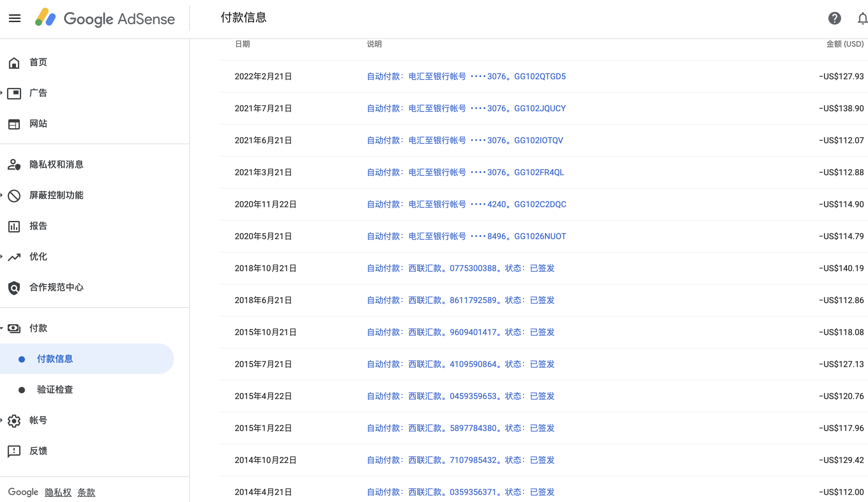
Task: Click the 合作规范中心 shield icon
Action: click(14, 287)
